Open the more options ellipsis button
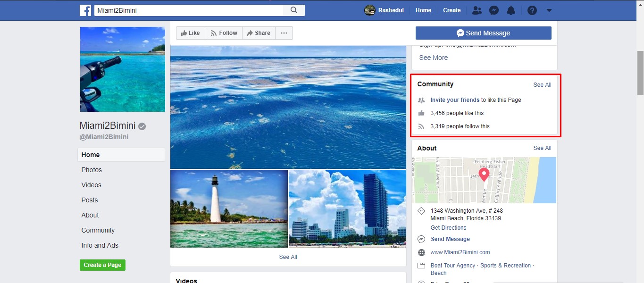Viewport: 644px width, 283px height. pyautogui.click(x=284, y=33)
